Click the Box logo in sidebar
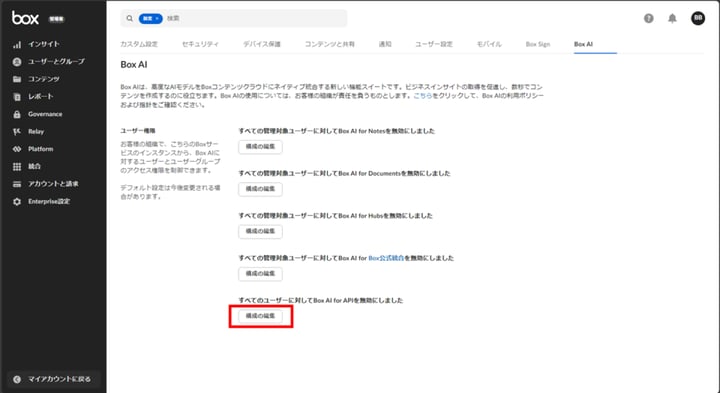The width and height of the screenshot is (720, 393). click(x=25, y=18)
